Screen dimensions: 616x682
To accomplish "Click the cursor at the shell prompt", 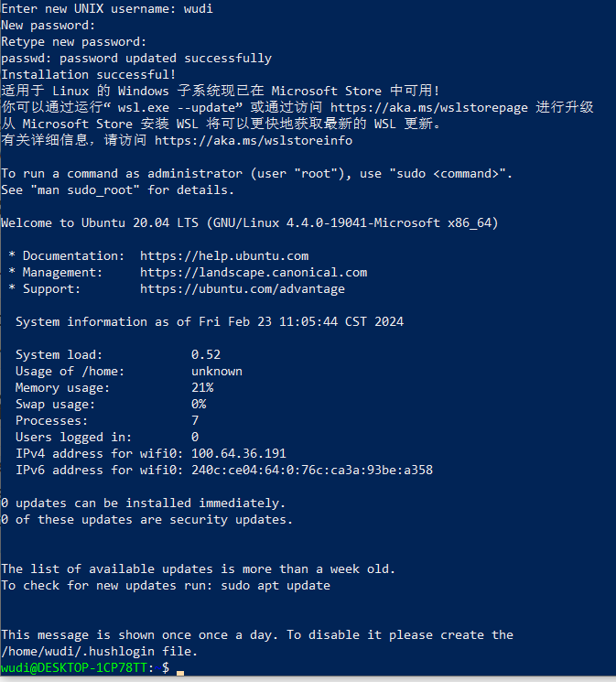I will click(x=180, y=671).
